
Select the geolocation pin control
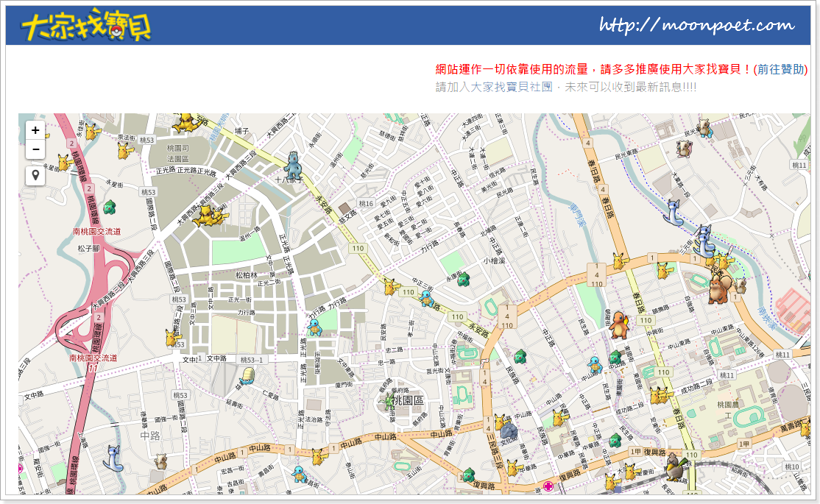click(35, 174)
